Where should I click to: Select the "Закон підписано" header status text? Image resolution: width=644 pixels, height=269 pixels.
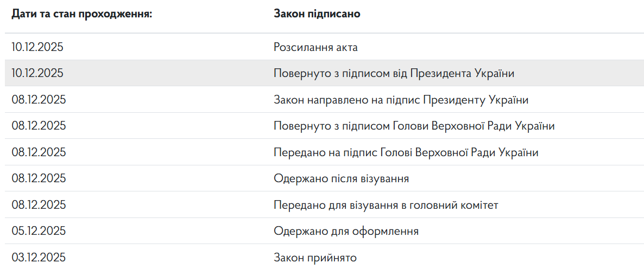317,14
